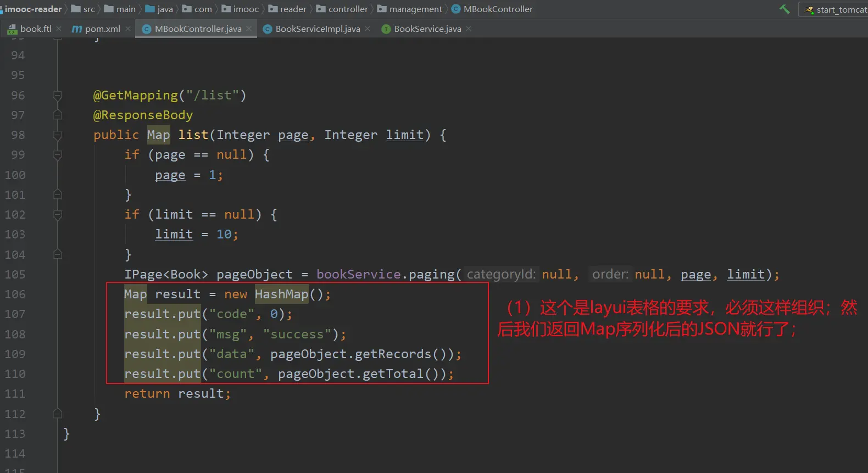Close the BookServiceImpl.java tab

[x=368, y=29]
